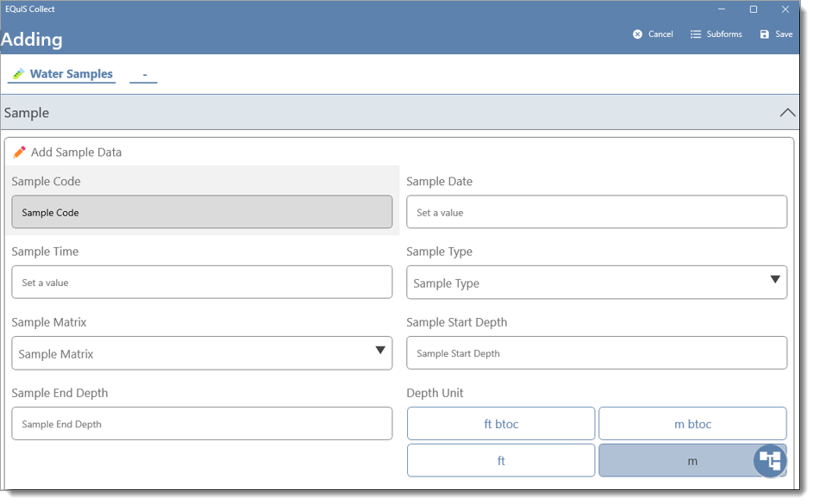814x504 pixels.
Task: Click the Cancel button icon in header
Action: coord(637,34)
